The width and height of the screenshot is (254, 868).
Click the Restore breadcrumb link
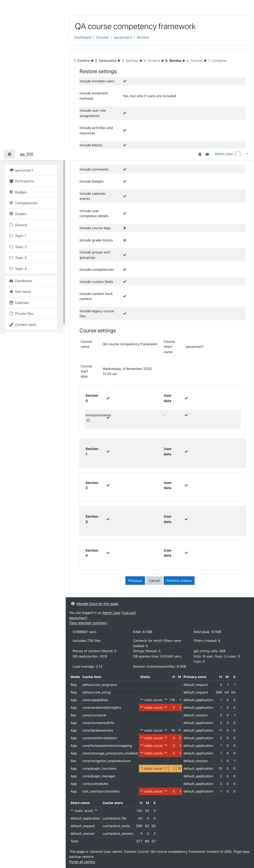(143, 37)
